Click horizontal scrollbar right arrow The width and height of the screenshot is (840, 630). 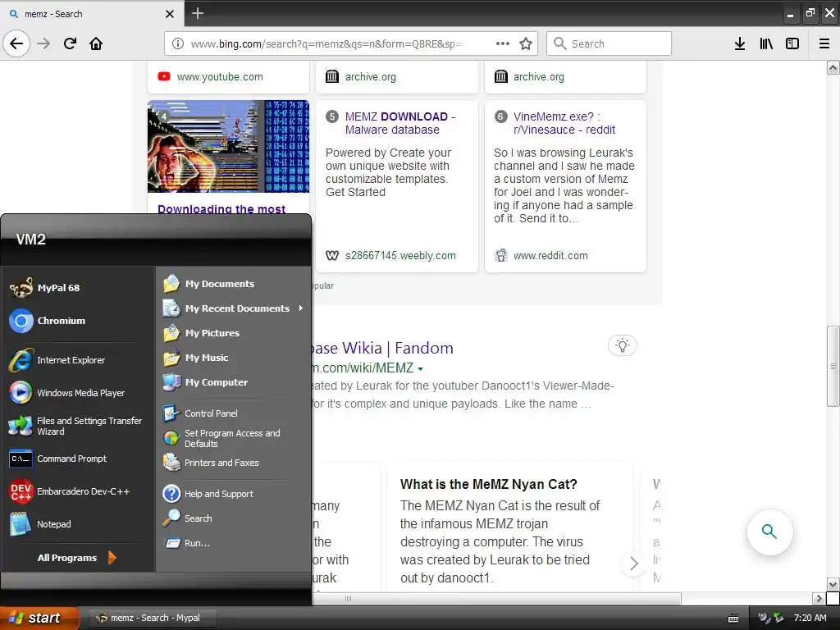click(x=819, y=598)
